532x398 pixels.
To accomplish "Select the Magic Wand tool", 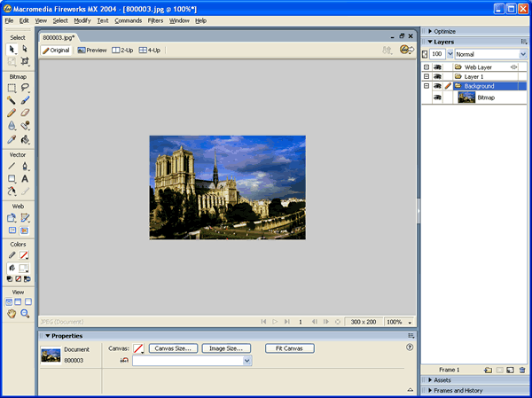I will click(x=12, y=100).
